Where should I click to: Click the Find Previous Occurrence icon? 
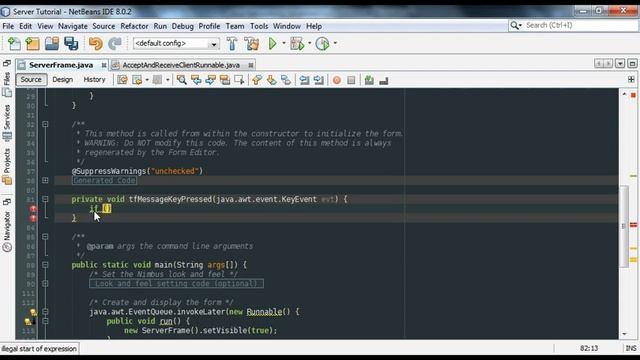(196, 80)
